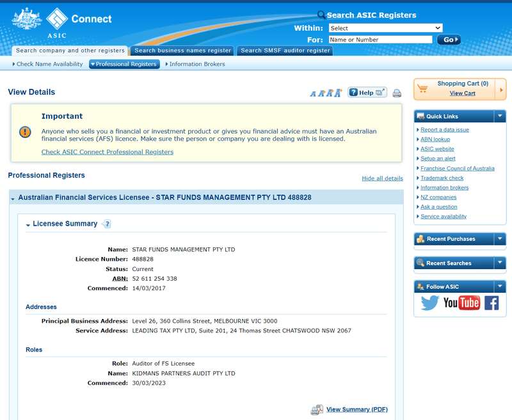Open the ASIC Facebook page icon
Image resolution: width=512 pixels, height=420 pixels.
492,303
